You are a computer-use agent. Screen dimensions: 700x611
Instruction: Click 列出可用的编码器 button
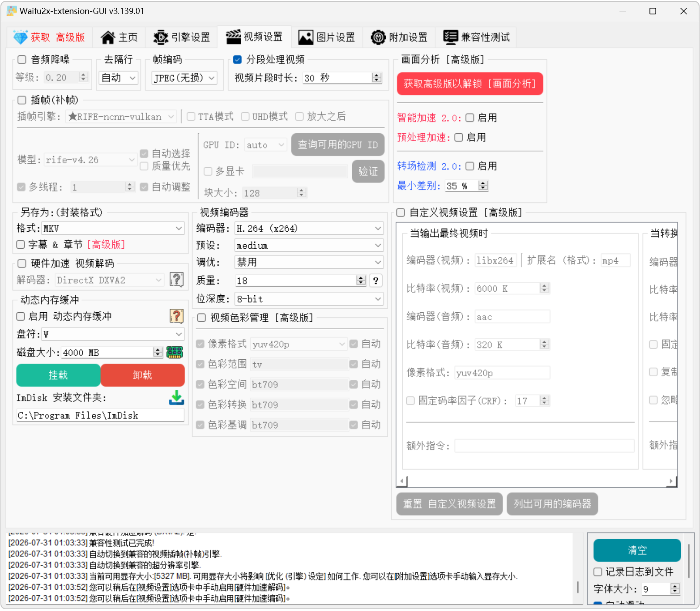(x=552, y=504)
